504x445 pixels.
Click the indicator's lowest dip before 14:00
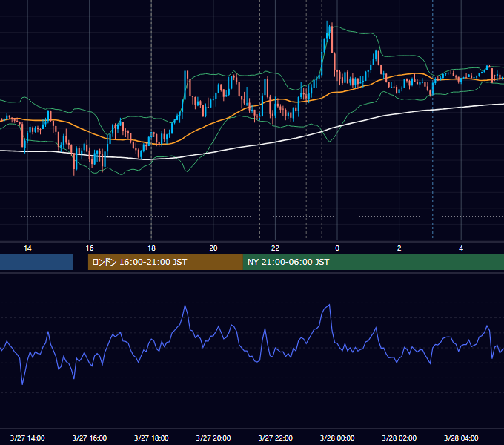point(22,384)
